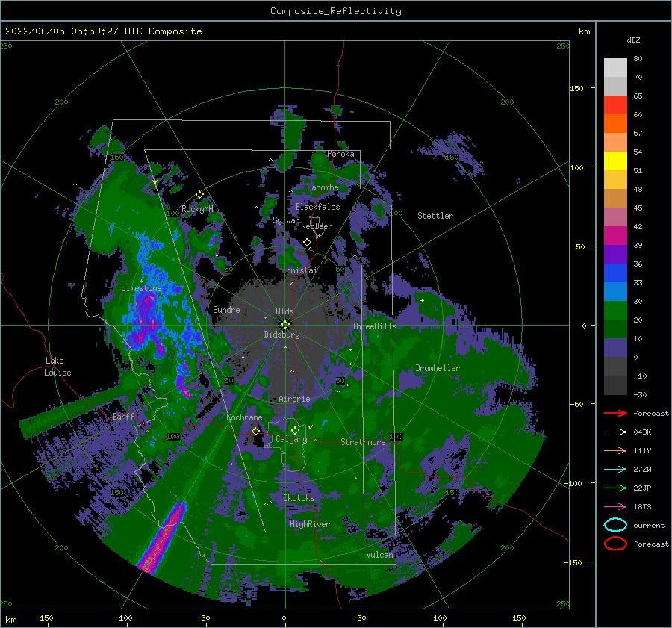Click the red forecast ellipse legend icon
The height and width of the screenshot is (628, 672).
(615, 544)
